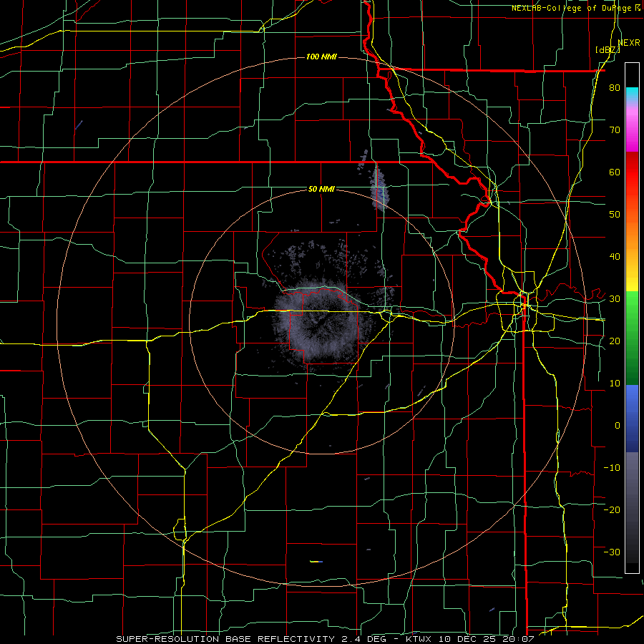The height and width of the screenshot is (644, 644).
Task: Select the 40 value on the dBZ scale
Action: pyautogui.click(x=615, y=257)
